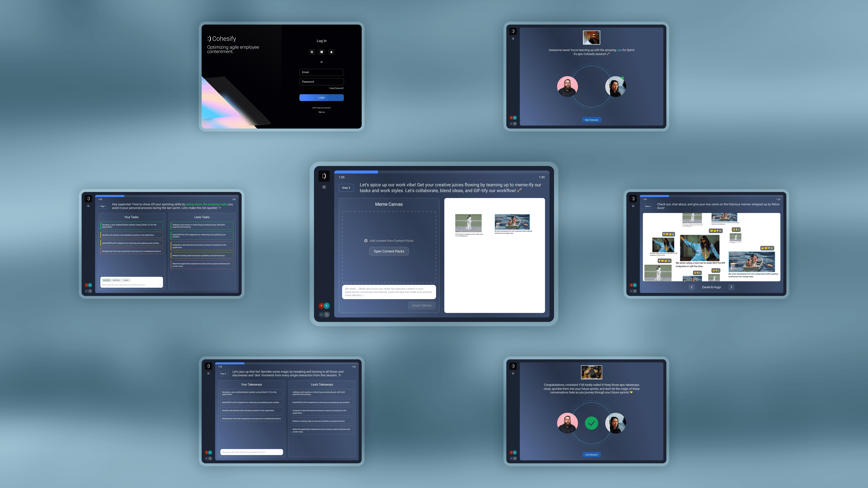Open hamburger menu on Meme Canvas screen
The image size is (868, 488).
[324, 187]
